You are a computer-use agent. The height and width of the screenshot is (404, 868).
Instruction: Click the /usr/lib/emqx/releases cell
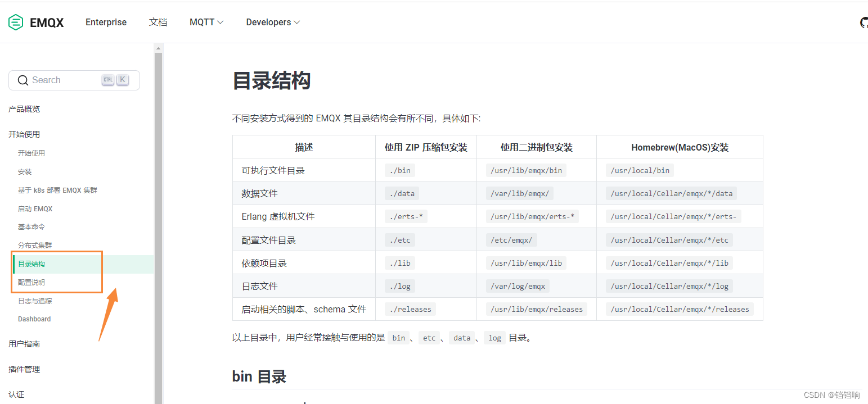pyautogui.click(x=537, y=309)
